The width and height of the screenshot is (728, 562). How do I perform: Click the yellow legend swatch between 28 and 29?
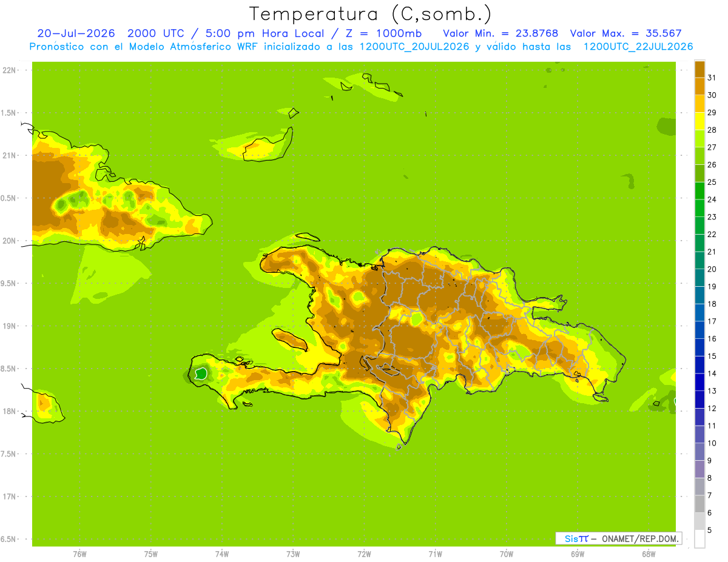(x=699, y=121)
